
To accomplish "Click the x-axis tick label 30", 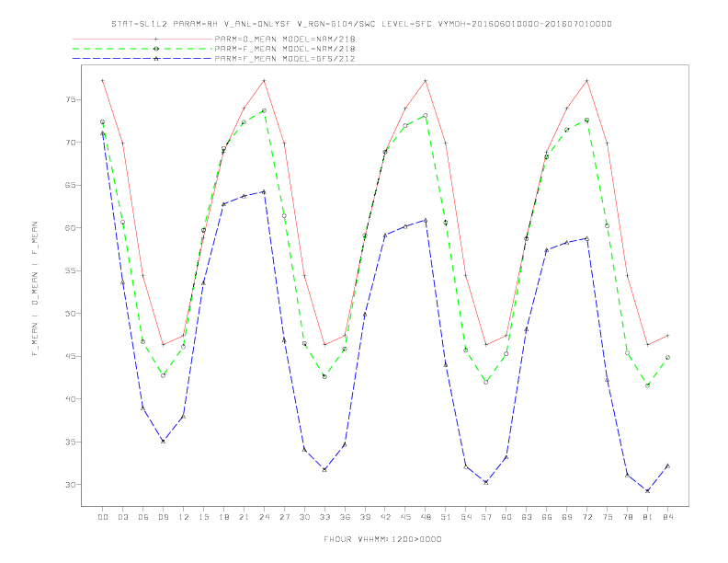I will 304,517.
